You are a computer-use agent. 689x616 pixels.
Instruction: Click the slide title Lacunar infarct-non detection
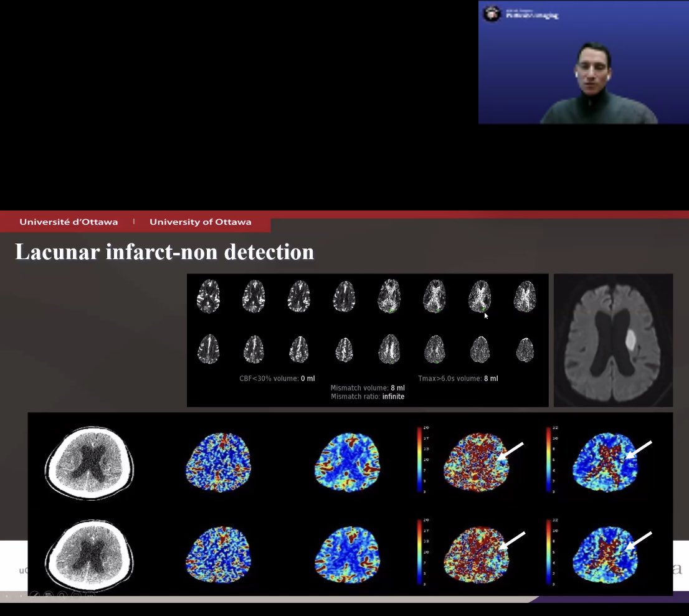[x=164, y=252]
